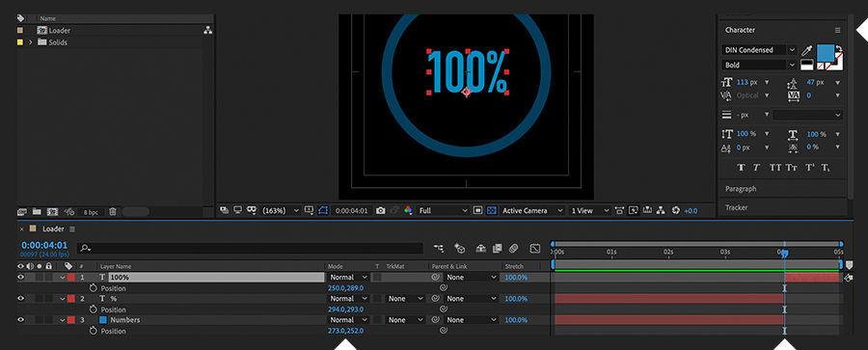Delete selected project item with trash icon
The image size is (868, 350).
[x=113, y=211]
